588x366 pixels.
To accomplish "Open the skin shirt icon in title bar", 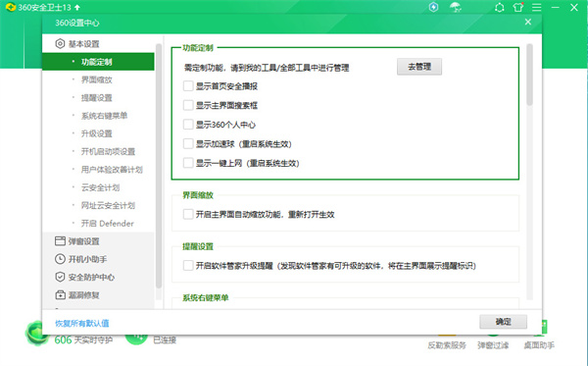I will [517, 7].
